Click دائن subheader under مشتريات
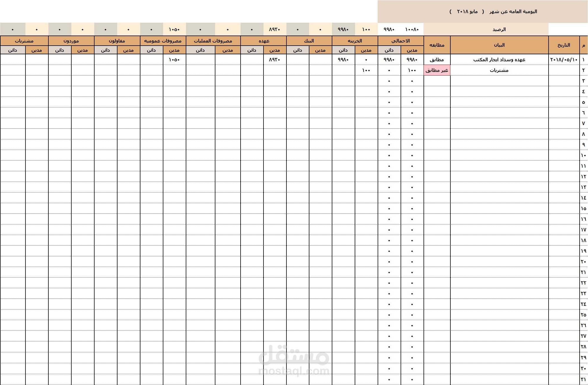The image size is (588, 385). tap(13, 50)
